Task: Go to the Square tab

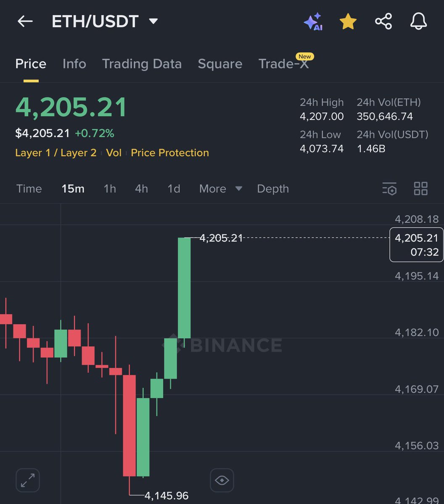Action: pyautogui.click(x=220, y=64)
